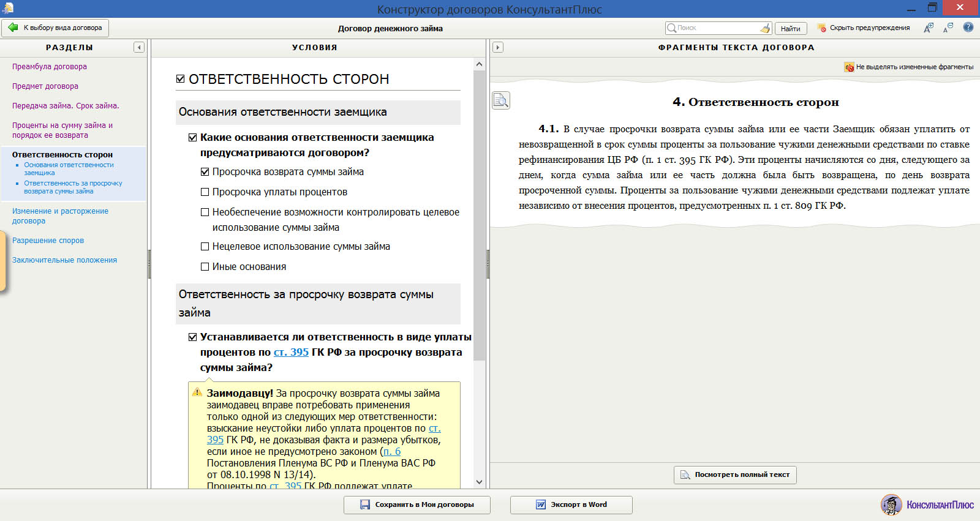The image size is (980, 521).
Task: Open Заключительные положения section
Action: pos(64,260)
